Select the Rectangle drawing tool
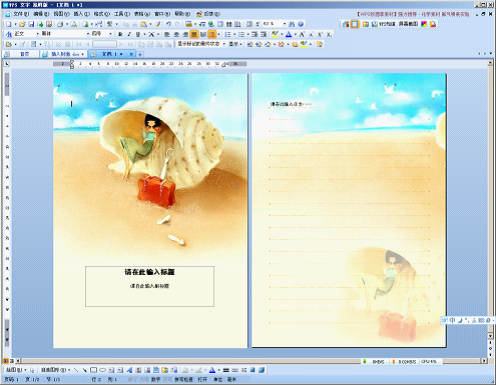This screenshot has height=385, width=496. coord(94,370)
